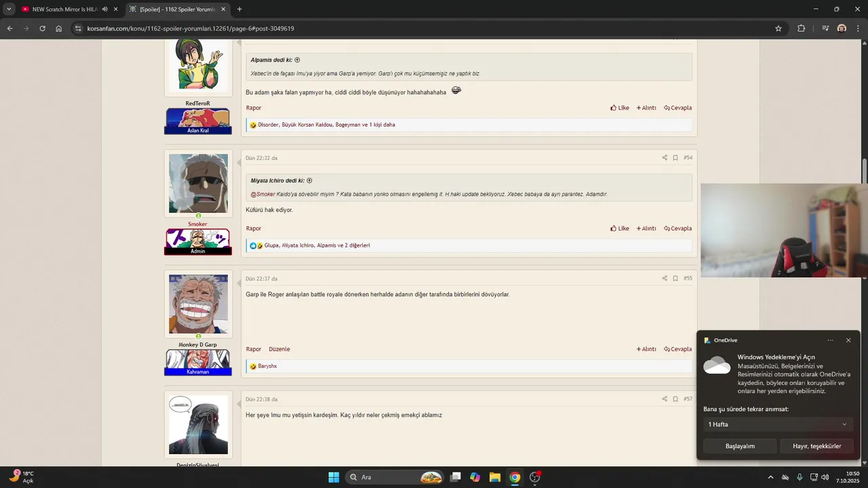The width and height of the screenshot is (868, 488).
Task: Click the address bar URL field
Action: pyautogui.click(x=427, y=28)
